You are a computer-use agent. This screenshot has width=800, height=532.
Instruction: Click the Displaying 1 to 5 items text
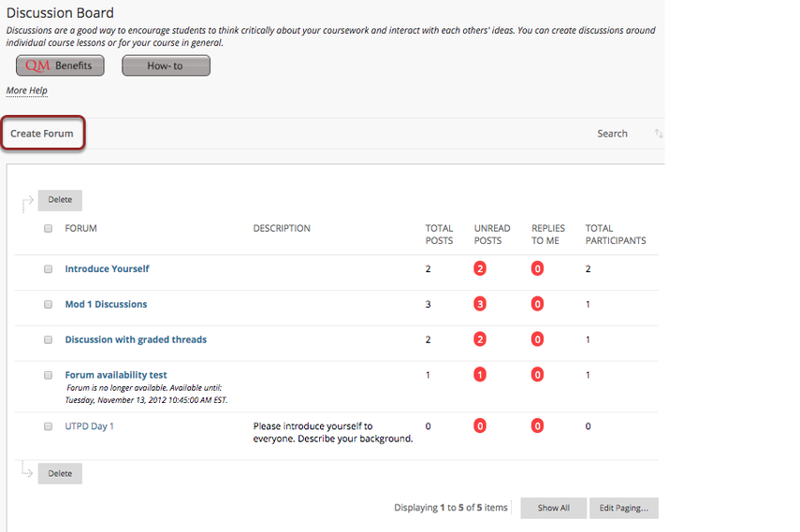point(451,508)
